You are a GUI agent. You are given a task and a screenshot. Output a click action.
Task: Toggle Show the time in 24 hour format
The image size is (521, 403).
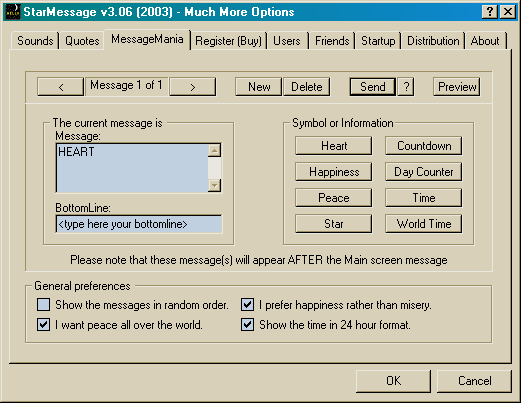coord(247,324)
